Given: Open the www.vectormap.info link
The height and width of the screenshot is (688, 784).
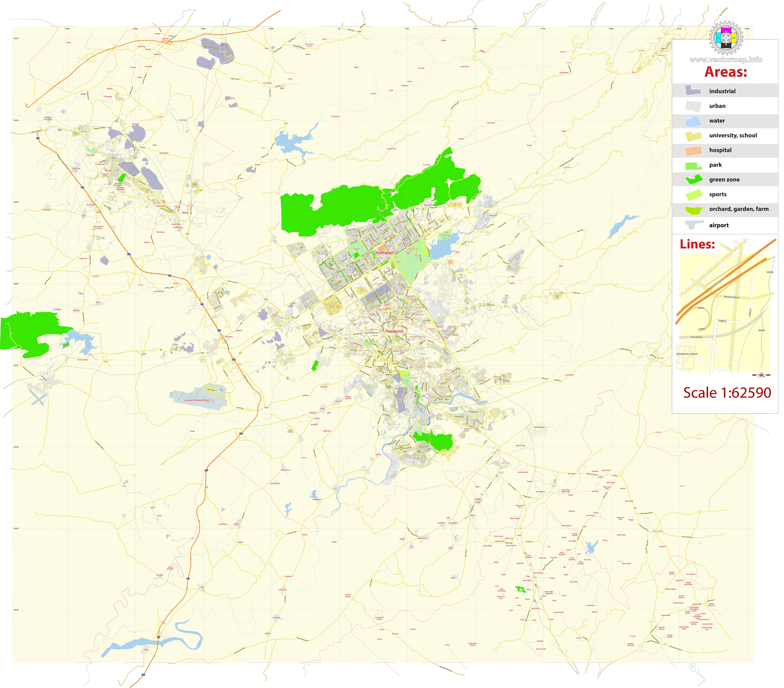Looking at the screenshot, I should click(726, 60).
